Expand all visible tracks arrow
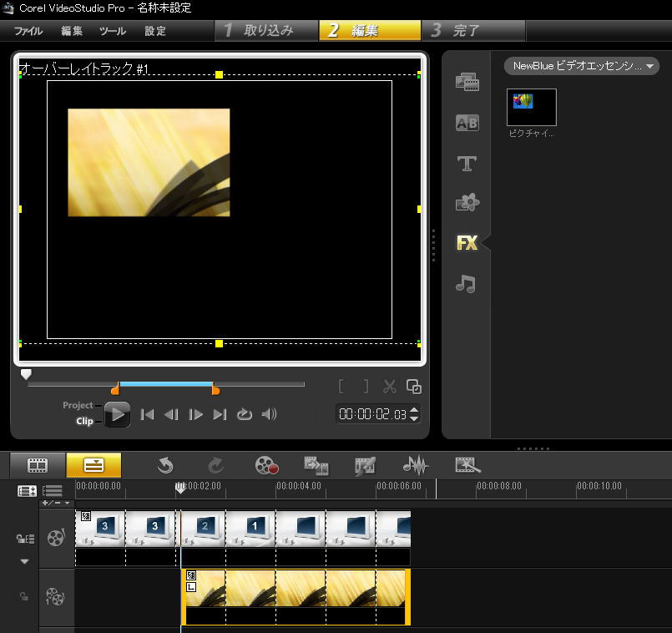The width and height of the screenshot is (672, 633). pos(24,561)
